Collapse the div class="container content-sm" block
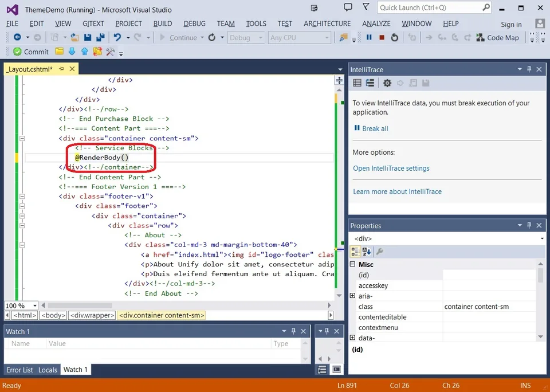 [22, 138]
